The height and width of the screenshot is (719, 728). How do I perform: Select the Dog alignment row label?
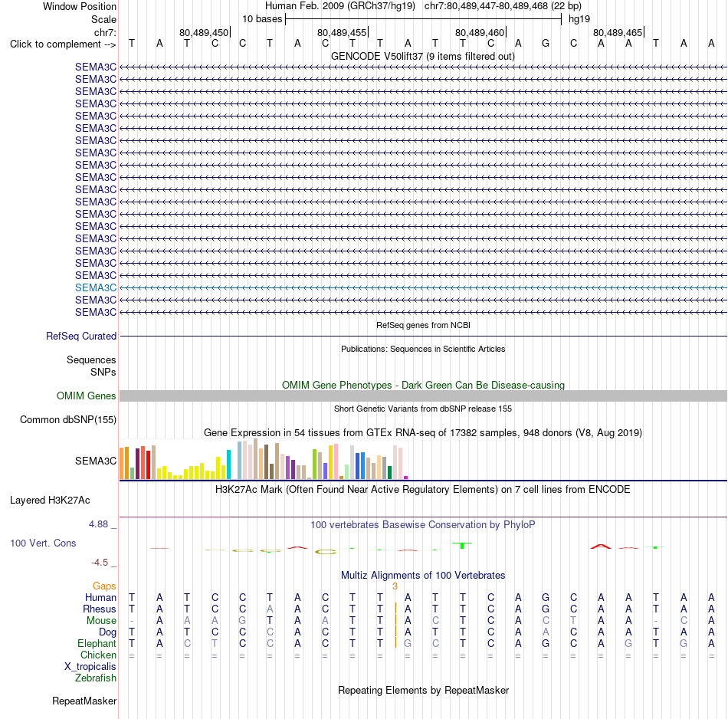coord(107,632)
